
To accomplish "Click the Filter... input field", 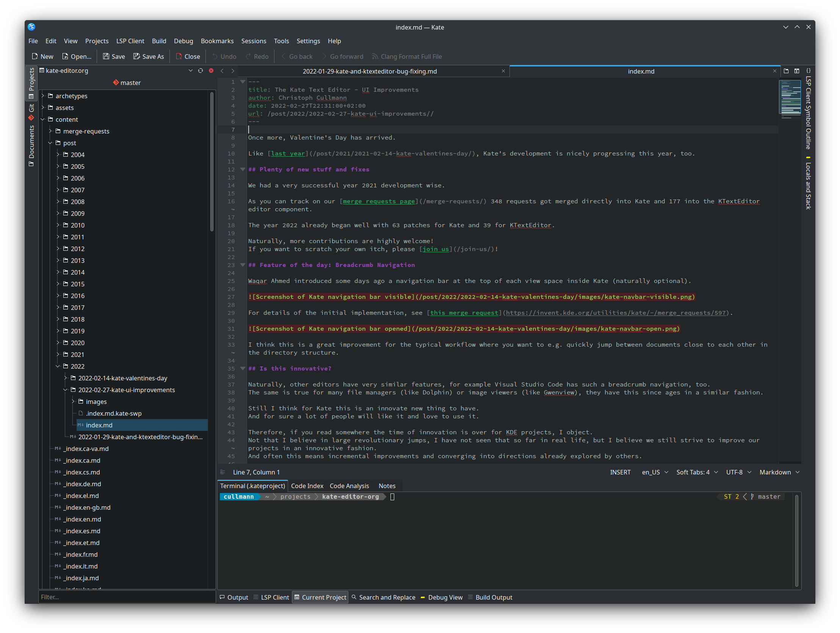I will (x=127, y=597).
